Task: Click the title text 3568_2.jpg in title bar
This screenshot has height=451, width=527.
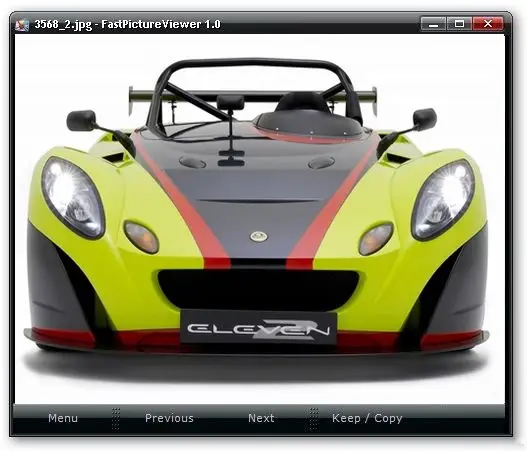Action: (x=63, y=25)
